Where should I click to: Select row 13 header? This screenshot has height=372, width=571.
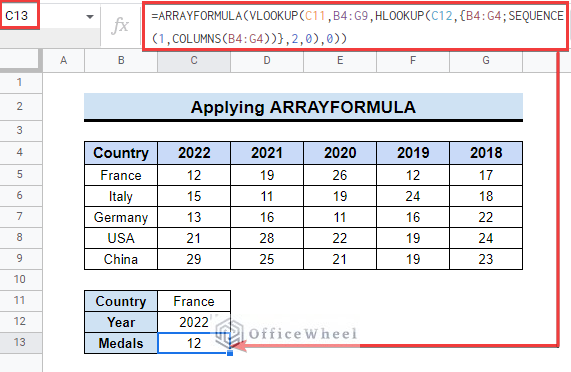point(20,343)
